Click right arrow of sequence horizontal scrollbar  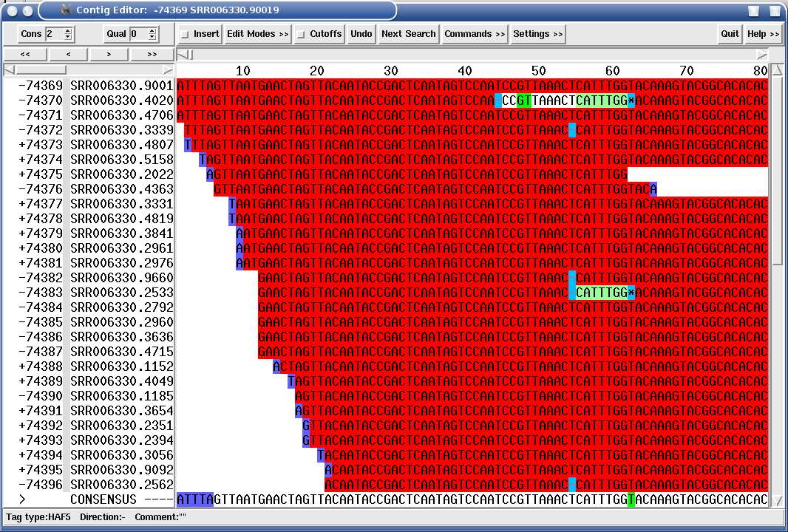(762, 54)
